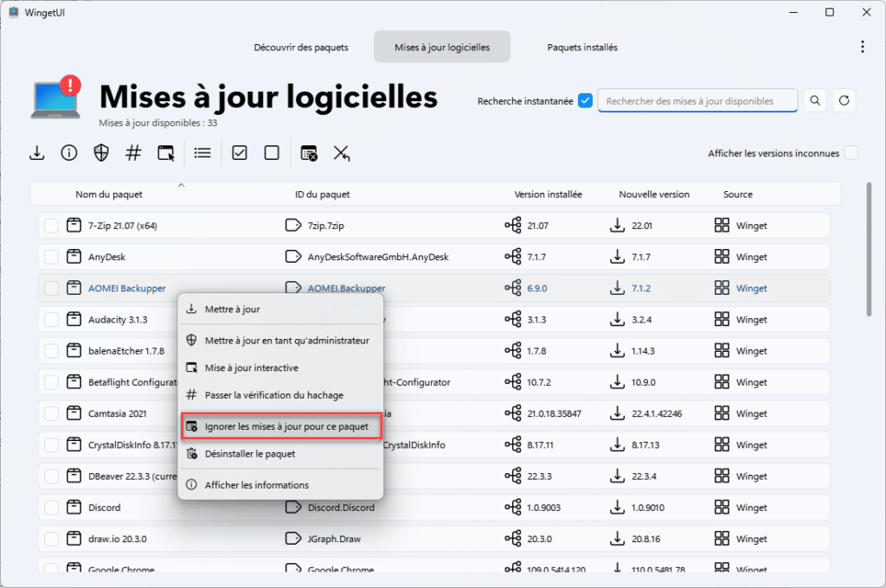Click the magnifying glass search button

point(815,100)
